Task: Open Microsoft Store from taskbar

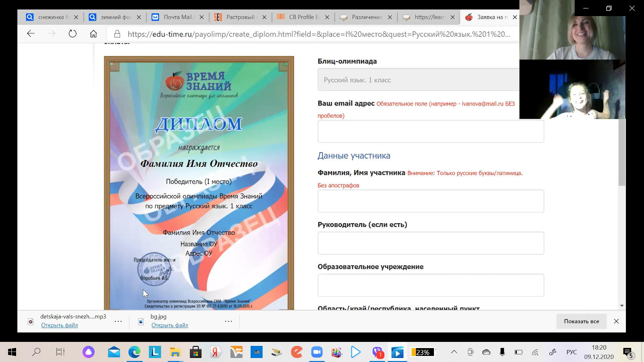Action: pos(196,352)
